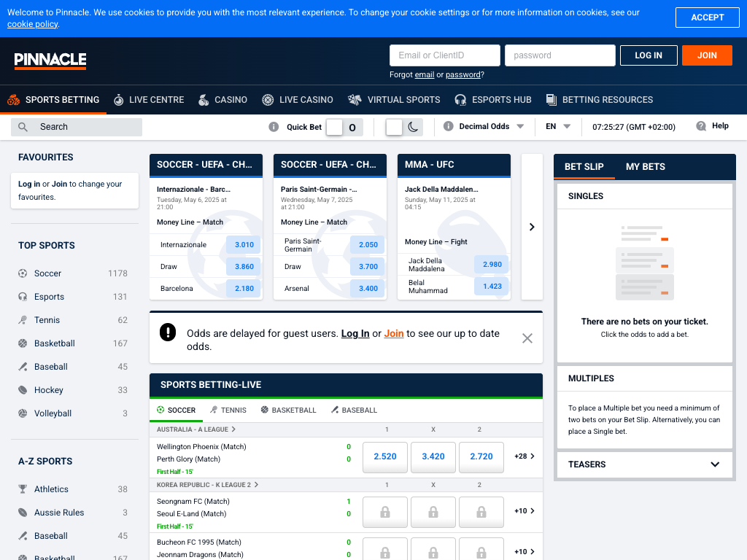Click the Decimal Odds info icon

pos(449,127)
